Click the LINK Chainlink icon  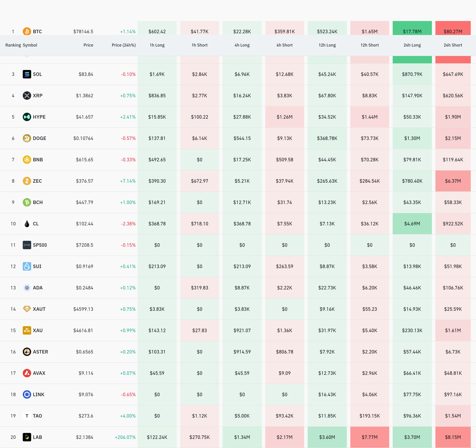click(x=27, y=394)
